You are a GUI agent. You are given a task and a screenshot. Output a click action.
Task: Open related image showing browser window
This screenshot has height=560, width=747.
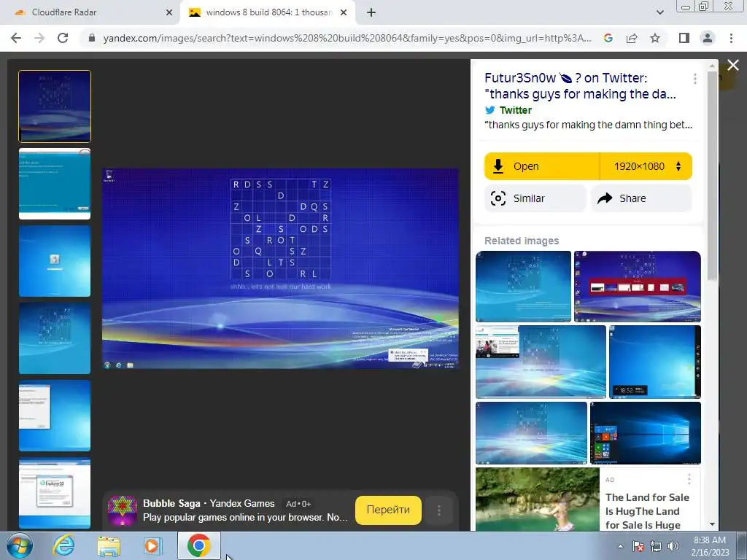541,362
